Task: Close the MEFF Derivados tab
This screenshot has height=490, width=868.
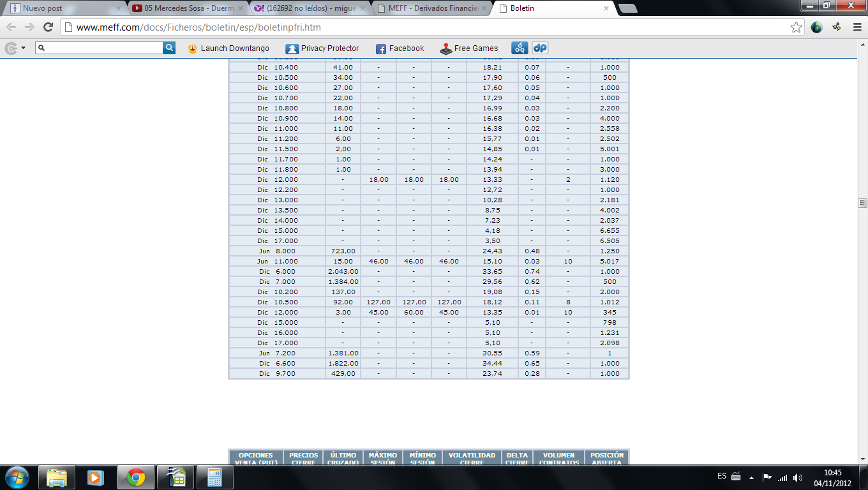Action: [x=484, y=8]
